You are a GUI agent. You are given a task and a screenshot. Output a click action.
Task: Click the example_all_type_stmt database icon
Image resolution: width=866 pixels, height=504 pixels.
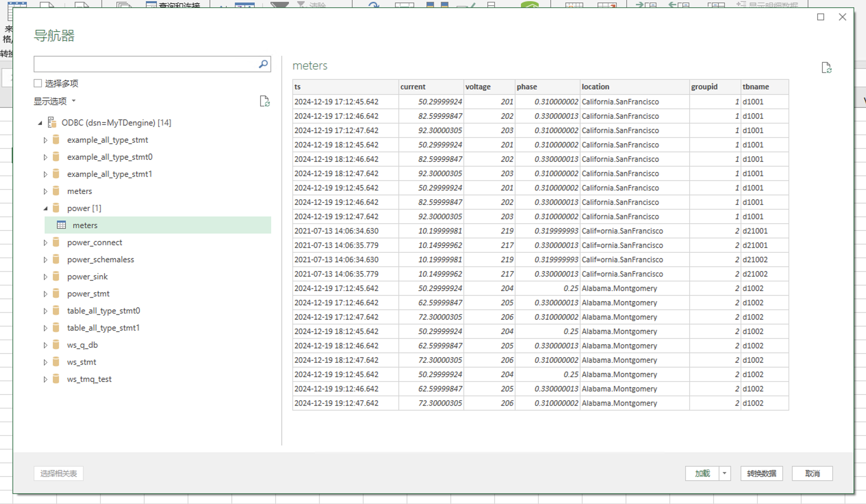point(56,140)
